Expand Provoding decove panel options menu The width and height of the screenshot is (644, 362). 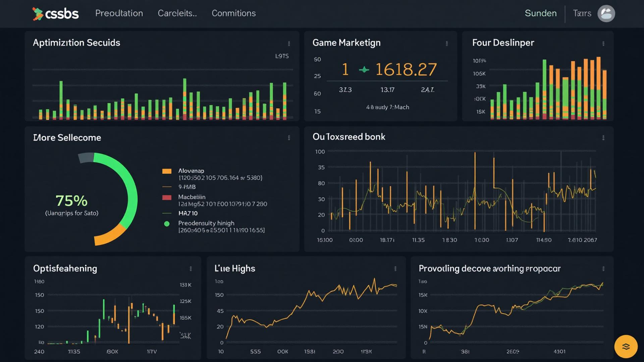[x=603, y=269]
